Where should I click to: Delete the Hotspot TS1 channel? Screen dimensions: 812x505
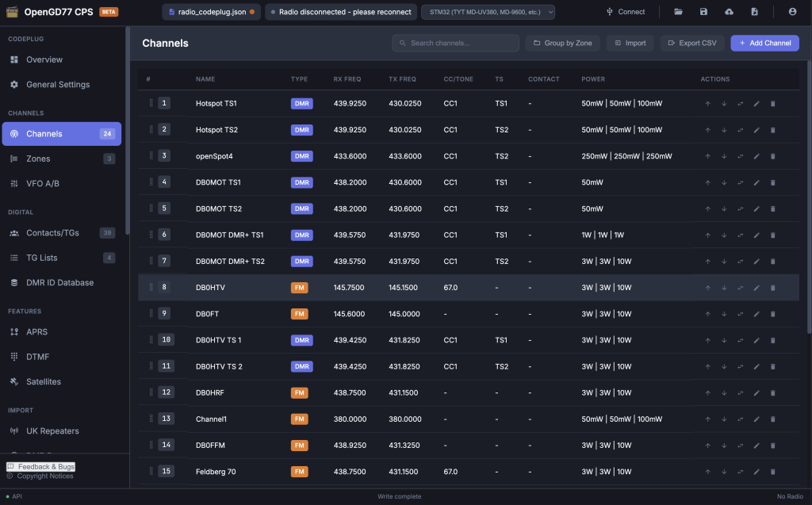773,103
